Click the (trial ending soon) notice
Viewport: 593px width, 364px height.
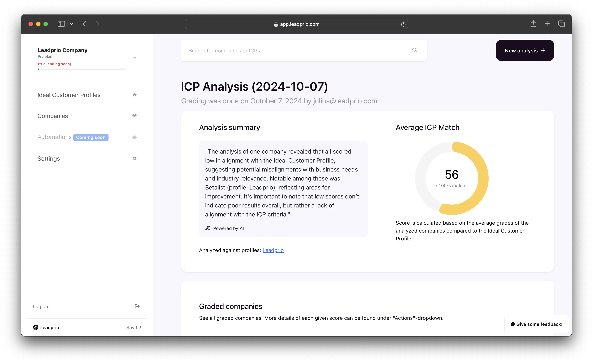point(55,64)
